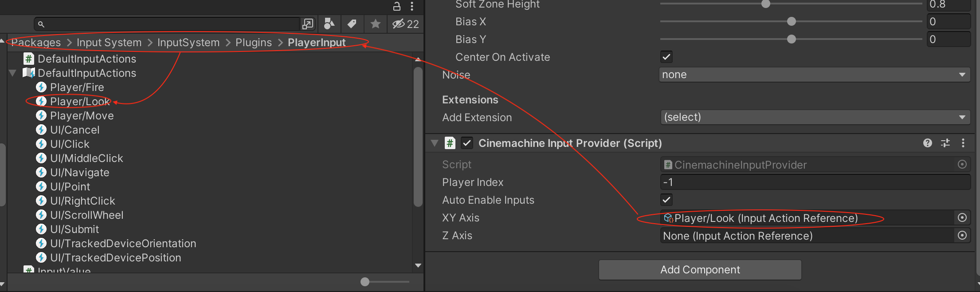Click the favorites star icon
This screenshot has width=980, height=292.
click(x=375, y=24)
